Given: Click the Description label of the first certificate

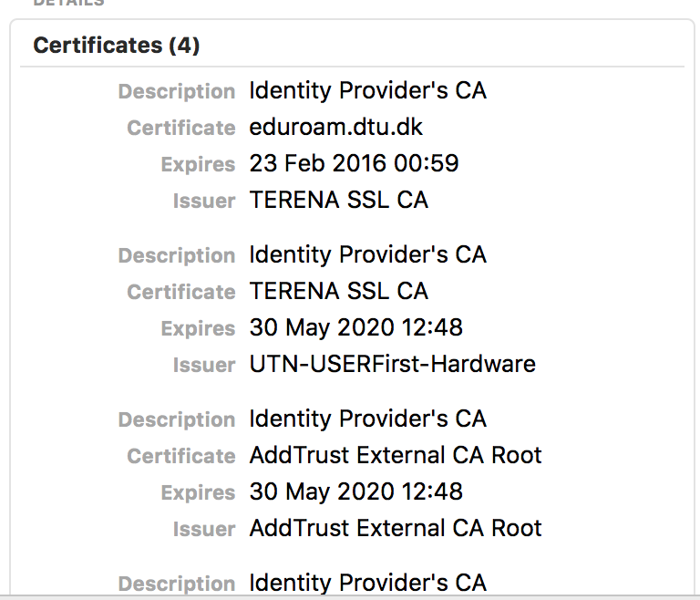Looking at the screenshot, I should pos(177,91).
